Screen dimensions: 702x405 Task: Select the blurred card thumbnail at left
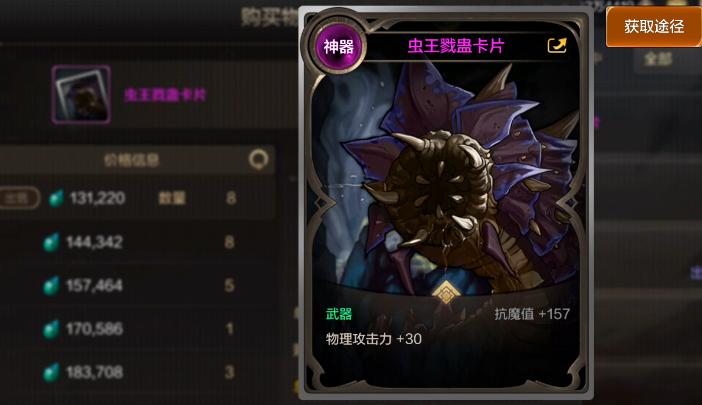[81, 94]
